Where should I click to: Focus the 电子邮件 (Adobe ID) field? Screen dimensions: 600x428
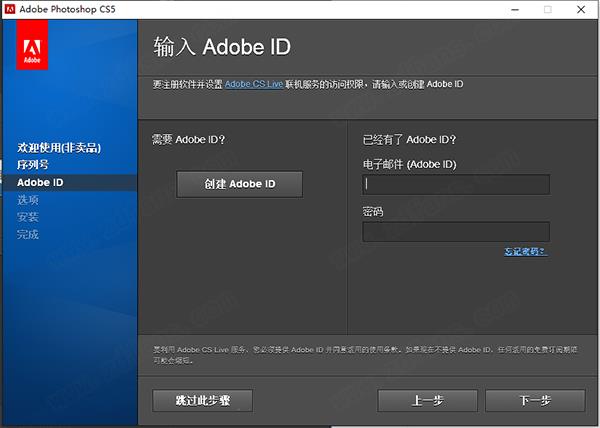point(456,185)
